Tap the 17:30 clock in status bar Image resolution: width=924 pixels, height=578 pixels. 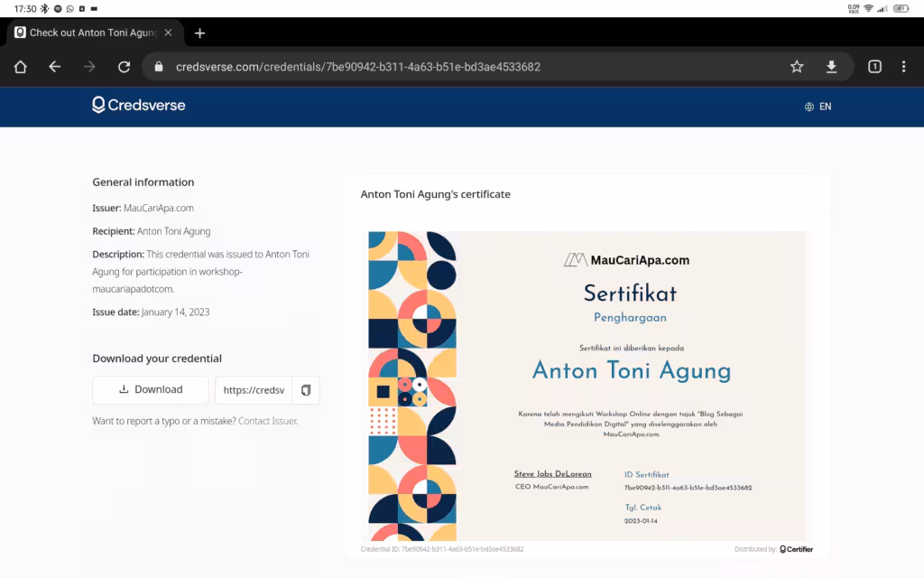coord(24,9)
